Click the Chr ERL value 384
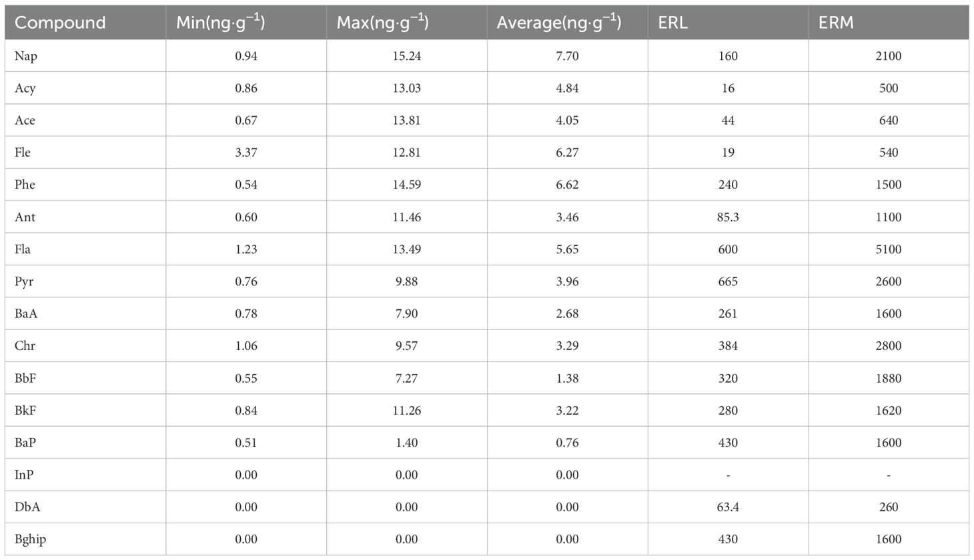974x560 pixels. point(728,346)
